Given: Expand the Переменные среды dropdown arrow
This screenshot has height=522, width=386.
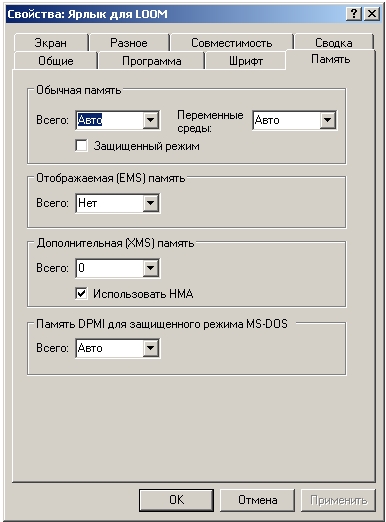Looking at the screenshot, I should [x=328, y=120].
